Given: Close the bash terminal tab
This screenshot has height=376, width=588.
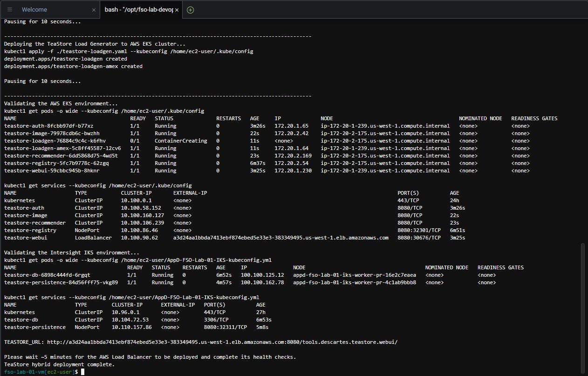Looking at the screenshot, I should 177,10.
